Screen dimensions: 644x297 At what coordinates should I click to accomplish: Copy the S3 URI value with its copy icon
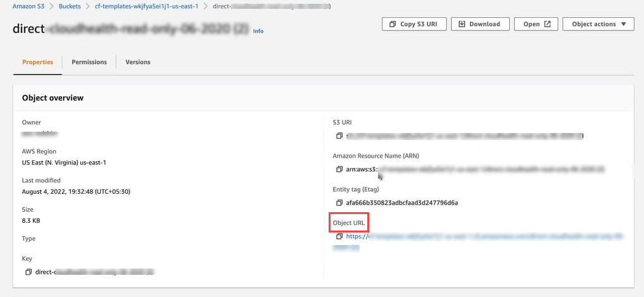[x=339, y=136]
